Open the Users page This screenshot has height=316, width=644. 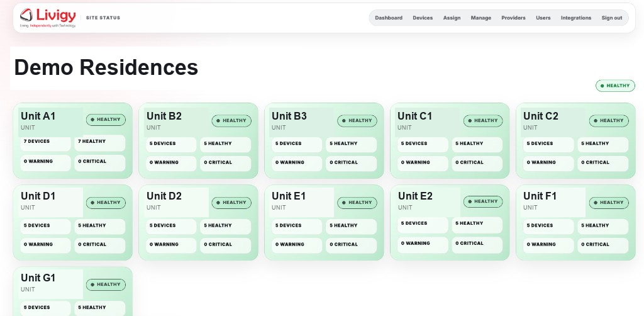pos(543,18)
